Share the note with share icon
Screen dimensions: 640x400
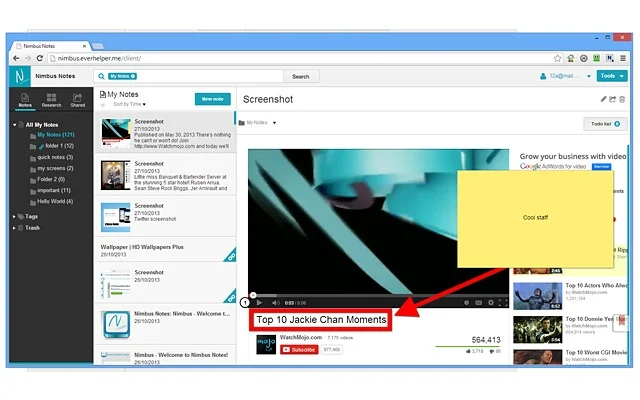(x=613, y=99)
